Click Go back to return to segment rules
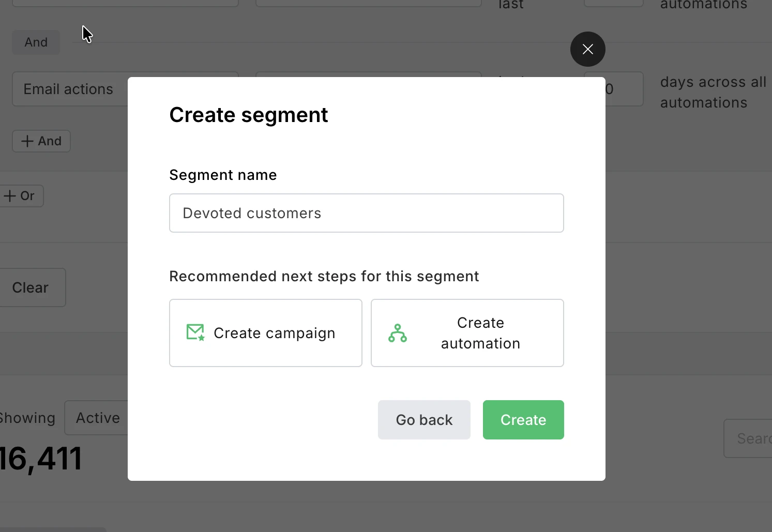The height and width of the screenshot is (532, 772). point(423,420)
